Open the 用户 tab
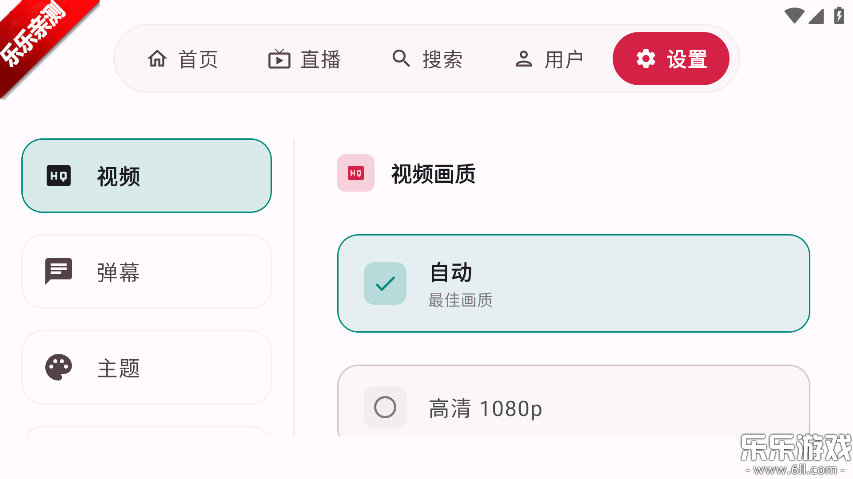Viewport: 853px width, 479px height. pyautogui.click(x=564, y=59)
